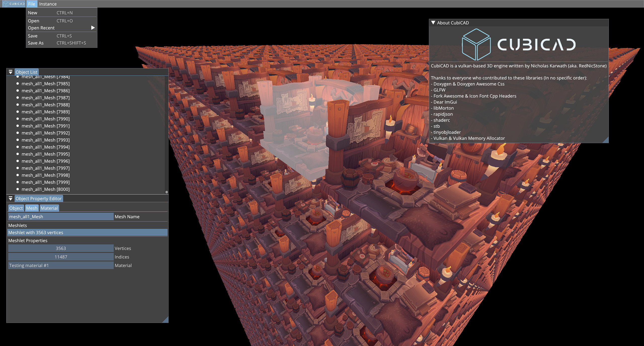
Task: Select mesh_all1_Mesh [7992] in Object List
Action: coord(45,133)
